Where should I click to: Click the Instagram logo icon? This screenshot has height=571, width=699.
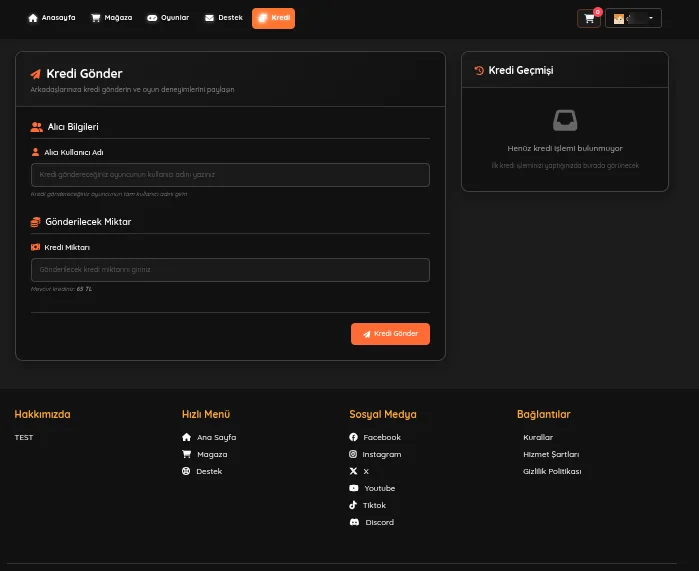[x=353, y=454]
